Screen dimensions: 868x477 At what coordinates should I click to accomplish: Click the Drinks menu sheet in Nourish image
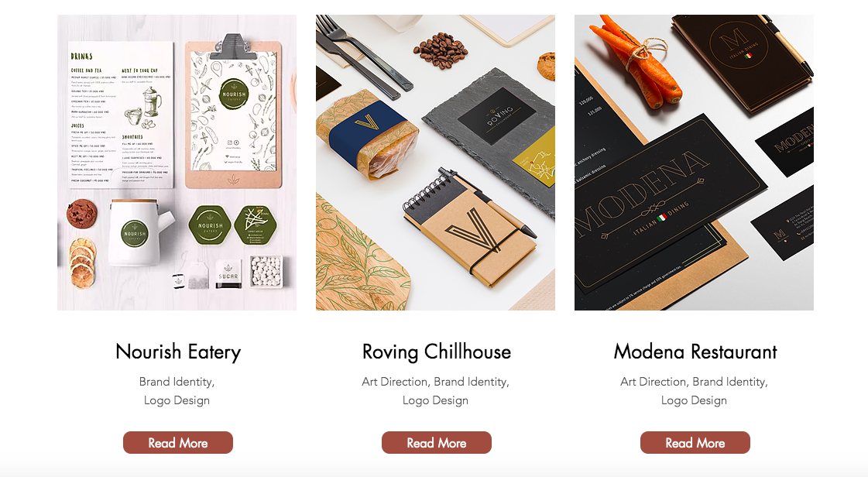[120, 115]
